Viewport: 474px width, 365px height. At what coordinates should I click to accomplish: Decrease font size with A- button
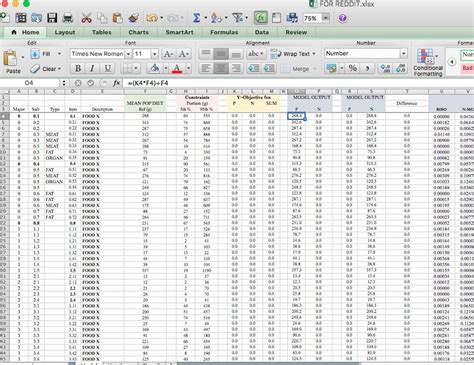pyautogui.click(x=184, y=54)
